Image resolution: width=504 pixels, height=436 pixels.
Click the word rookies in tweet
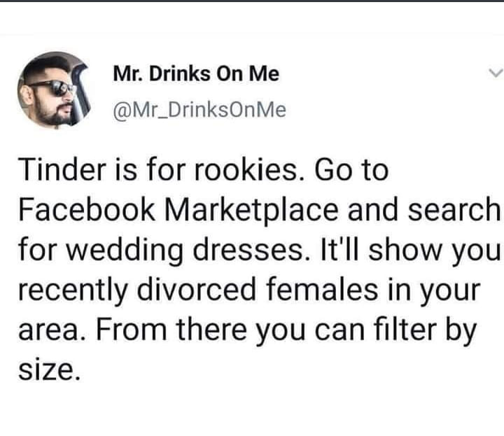point(248,170)
